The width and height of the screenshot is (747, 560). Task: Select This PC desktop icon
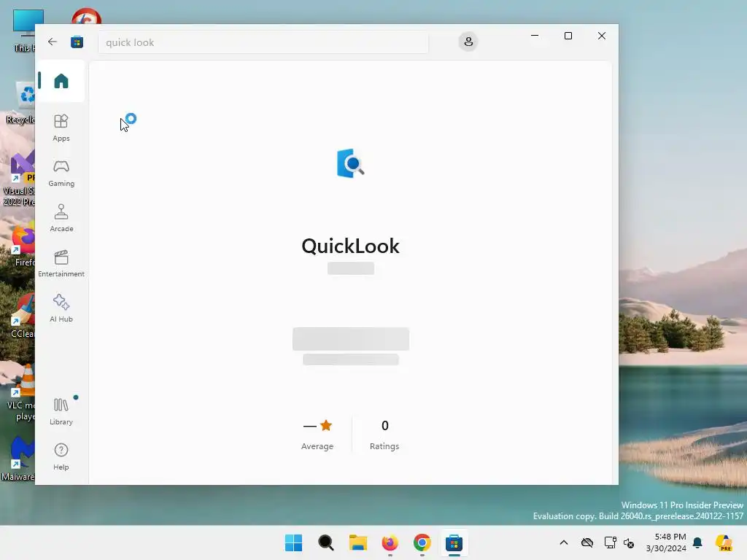[x=24, y=31]
